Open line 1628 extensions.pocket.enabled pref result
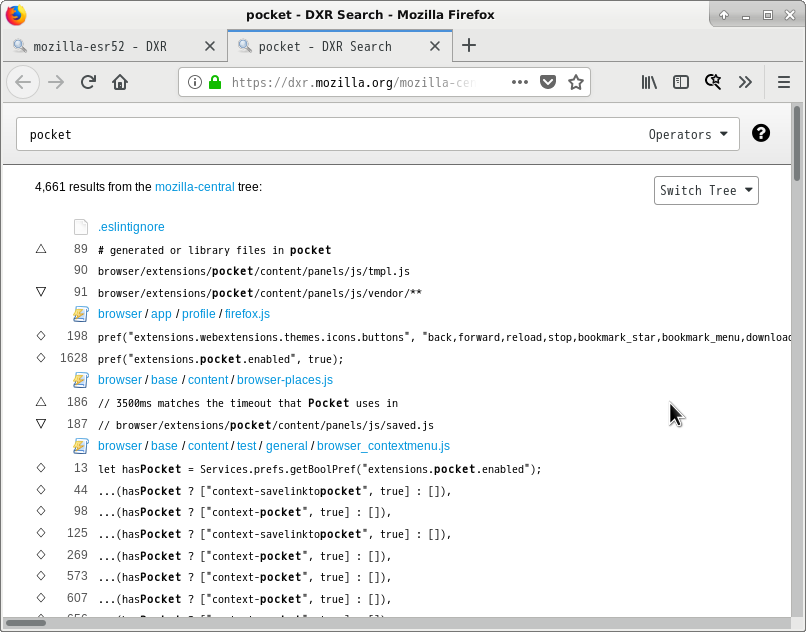This screenshot has width=806, height=632. coord(221,359)
